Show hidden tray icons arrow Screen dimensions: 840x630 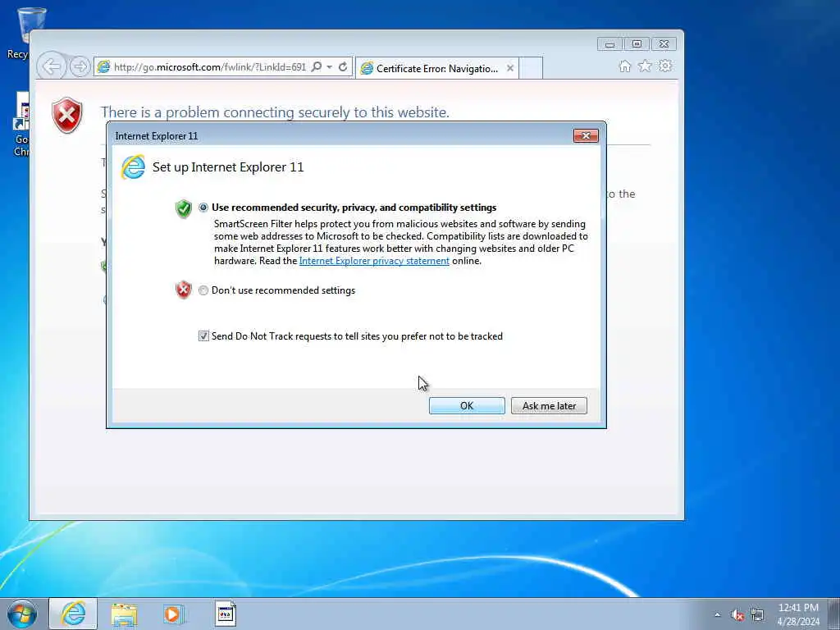[717, 615]
